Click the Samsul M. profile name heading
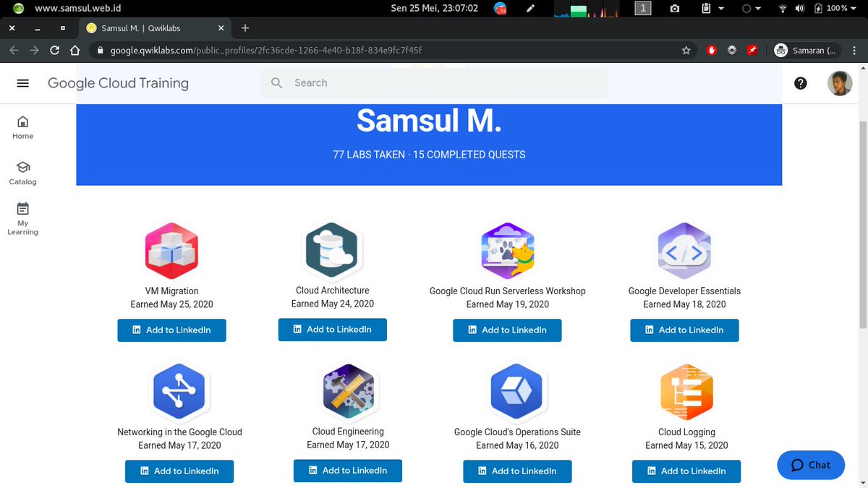 [429, 121]
